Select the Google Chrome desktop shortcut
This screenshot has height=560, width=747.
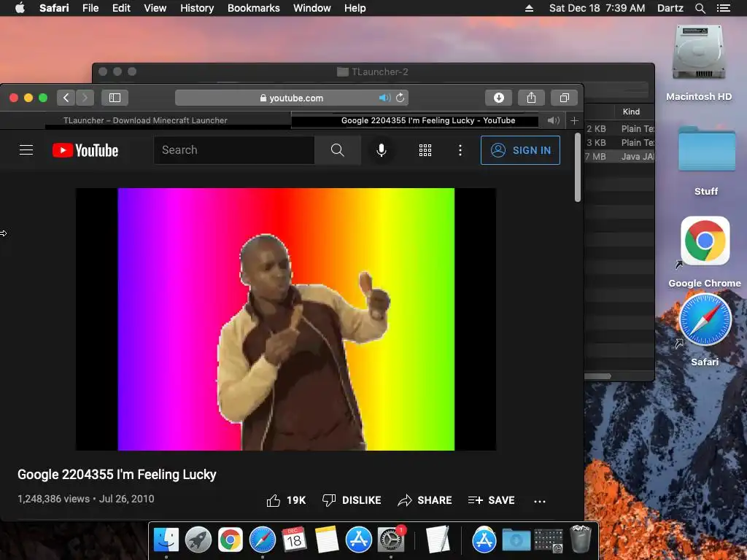click(705, 252)
